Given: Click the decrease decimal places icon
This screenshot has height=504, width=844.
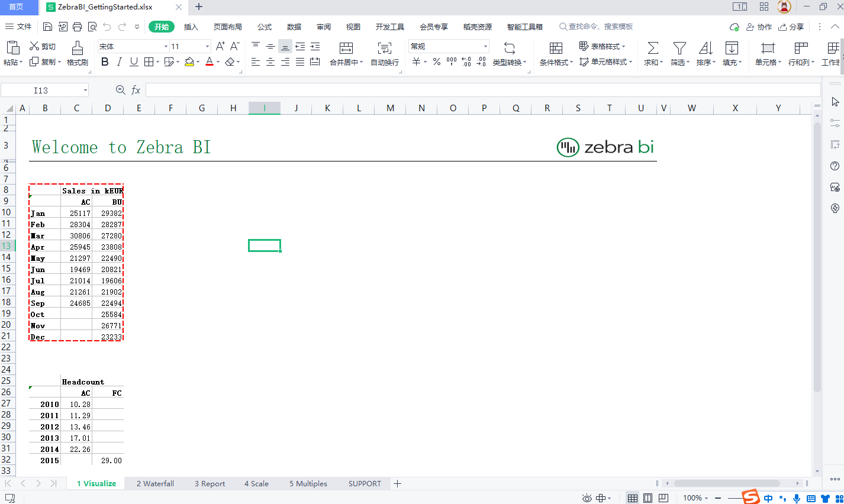Looking at the screenshot, I should [x=481, y=62].
